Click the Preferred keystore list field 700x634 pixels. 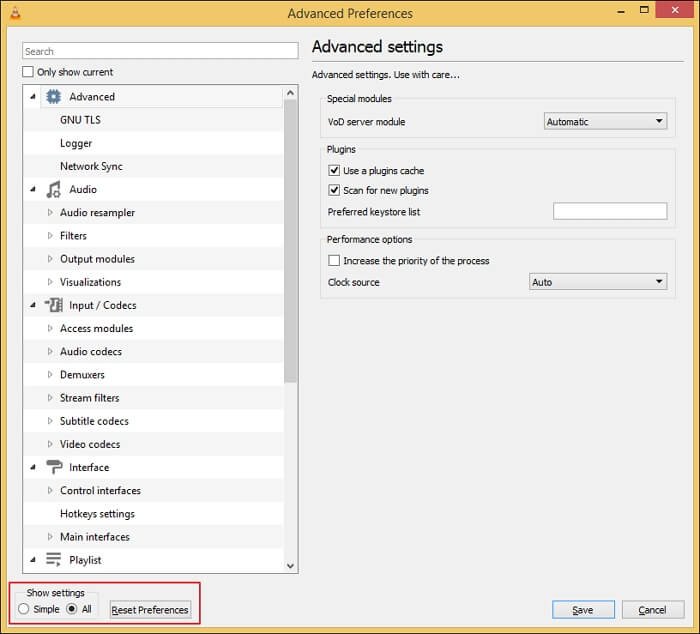[609, 211]
